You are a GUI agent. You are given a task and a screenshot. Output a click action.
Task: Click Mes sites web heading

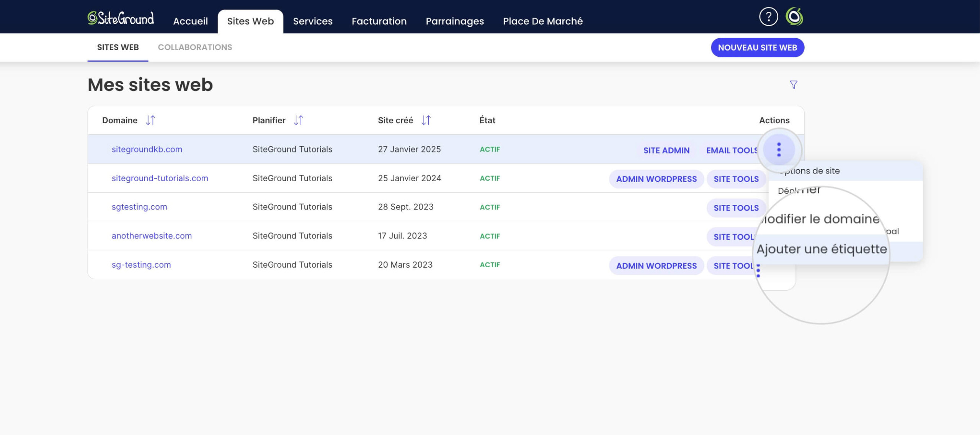click(150, 85)
